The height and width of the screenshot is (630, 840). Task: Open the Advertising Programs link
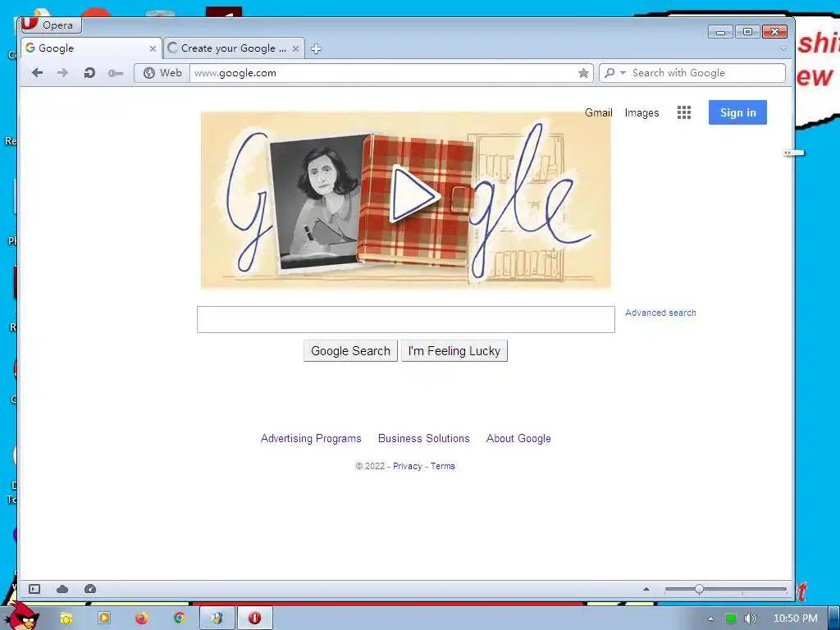tap(311, 438)
